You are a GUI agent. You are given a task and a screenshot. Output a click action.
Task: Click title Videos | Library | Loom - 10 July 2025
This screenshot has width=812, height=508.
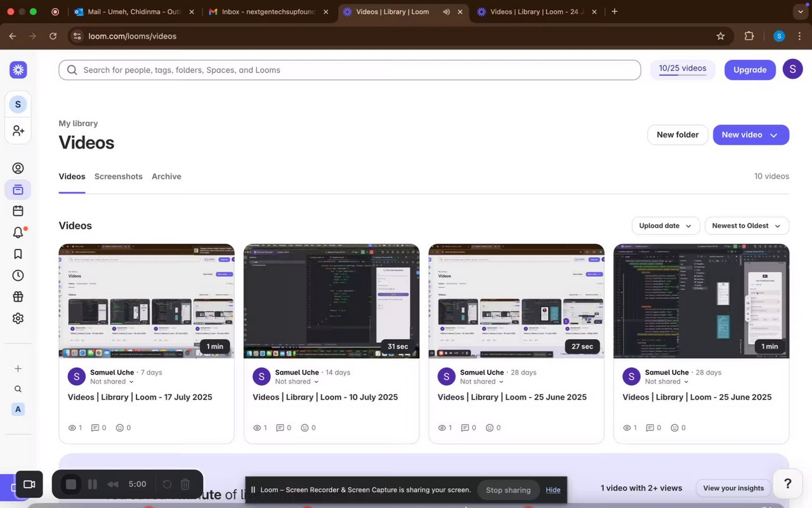(325, 397)
